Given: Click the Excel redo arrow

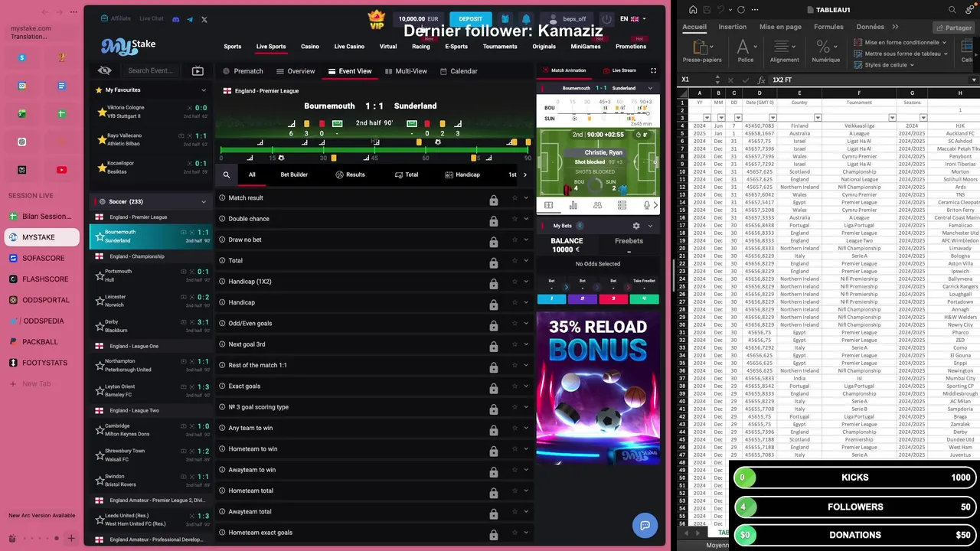Looking at the screenshot, I should tap(741, 10).
